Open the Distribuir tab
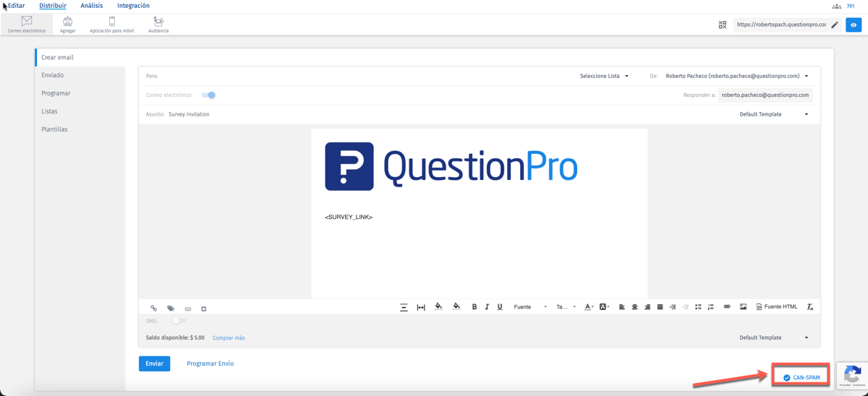Image resolution: width=868 pixels, height=396 pixels. tap(53, 6)
